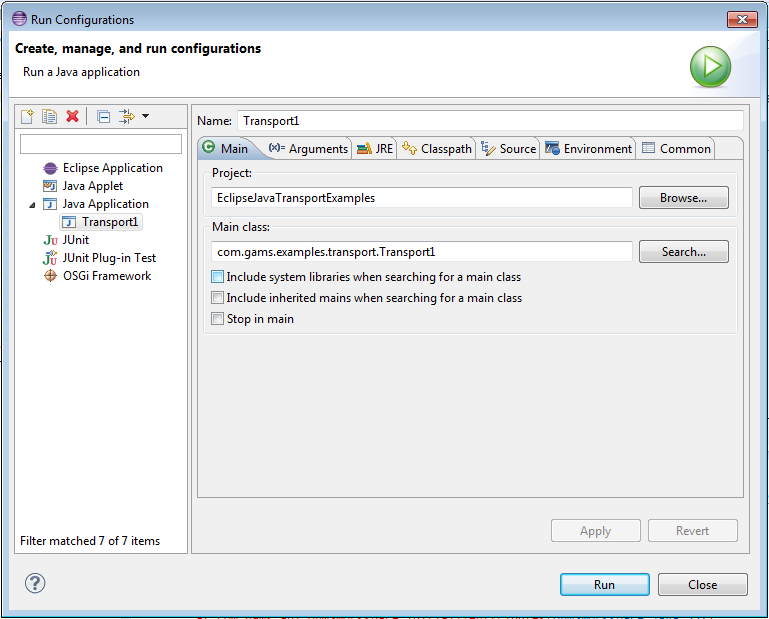Select Eclipse Application configuration type
Viewport: 769px width, 619px height.
click(x=112, y=168)
